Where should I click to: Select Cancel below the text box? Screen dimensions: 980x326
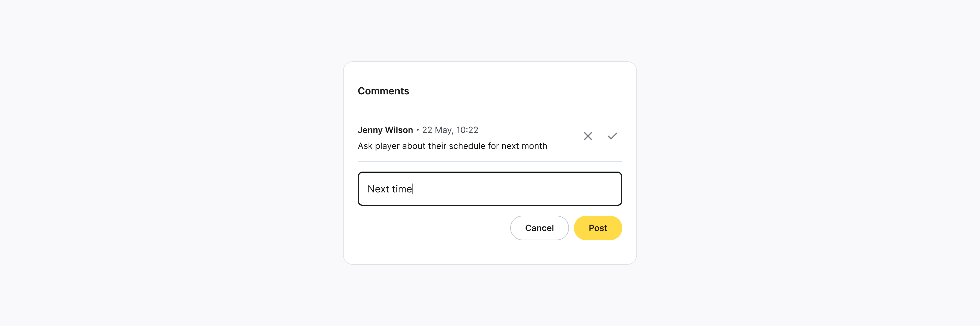point(539,228)
